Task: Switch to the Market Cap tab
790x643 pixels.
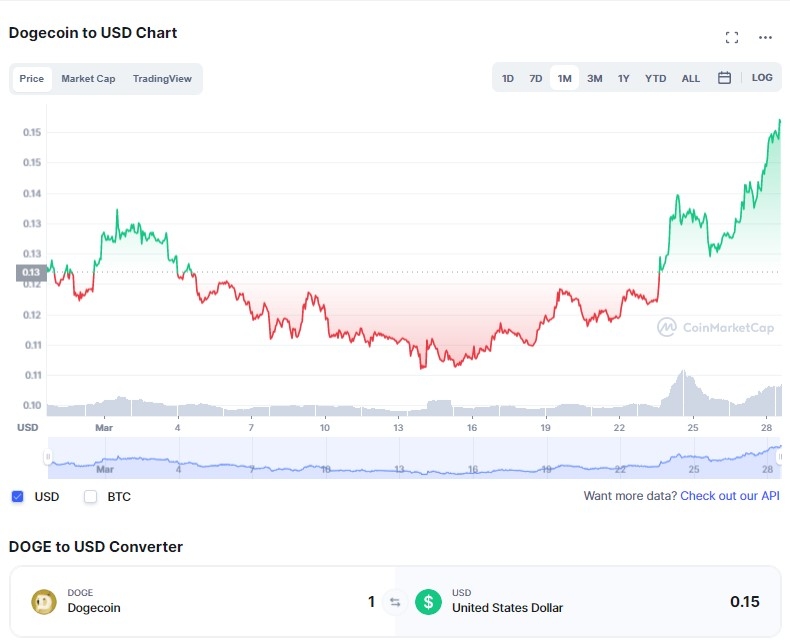Action: tap(88, 79)
